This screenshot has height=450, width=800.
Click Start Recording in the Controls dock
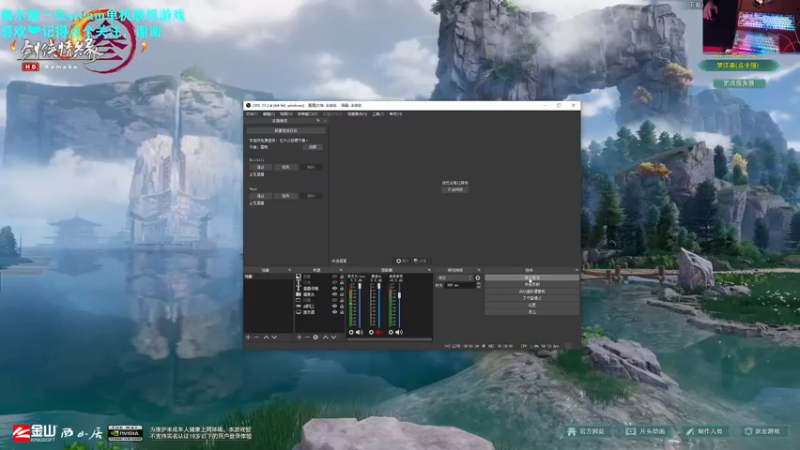tap(532, 284)
